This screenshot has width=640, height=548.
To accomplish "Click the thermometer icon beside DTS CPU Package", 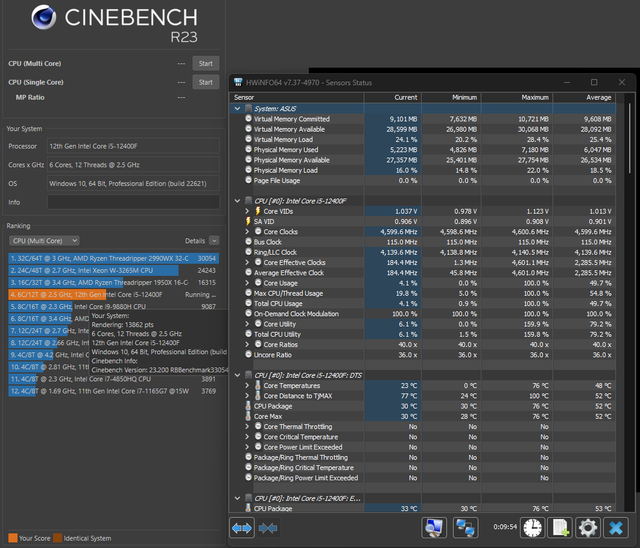I will pyautogui.click(x=248, y=406).
